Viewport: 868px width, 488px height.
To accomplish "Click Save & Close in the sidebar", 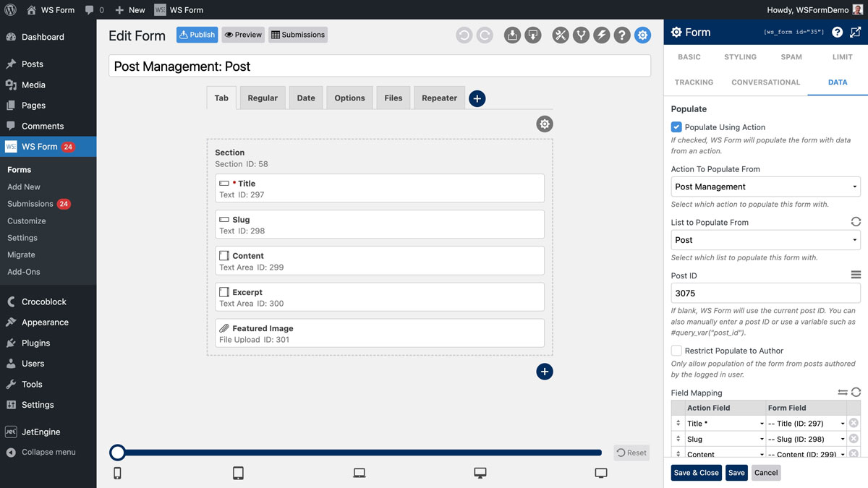I will click(x=695, y=472).
